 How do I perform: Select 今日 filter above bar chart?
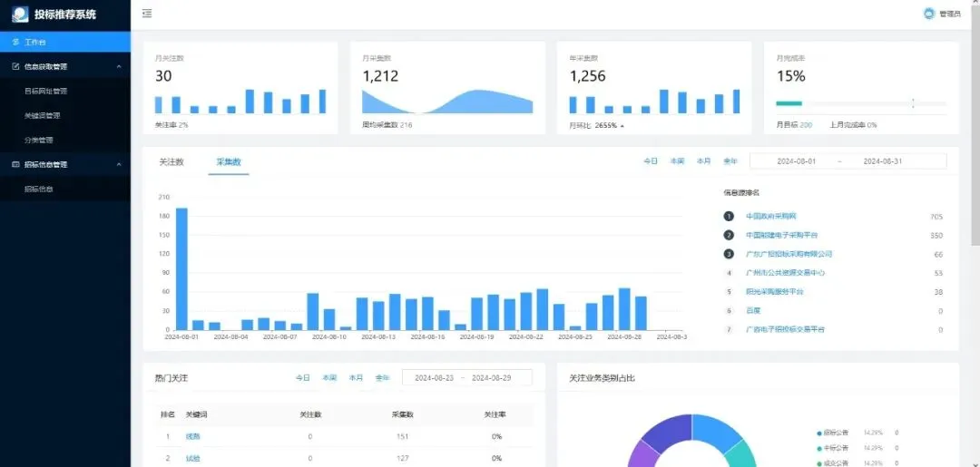coord(651,161)
